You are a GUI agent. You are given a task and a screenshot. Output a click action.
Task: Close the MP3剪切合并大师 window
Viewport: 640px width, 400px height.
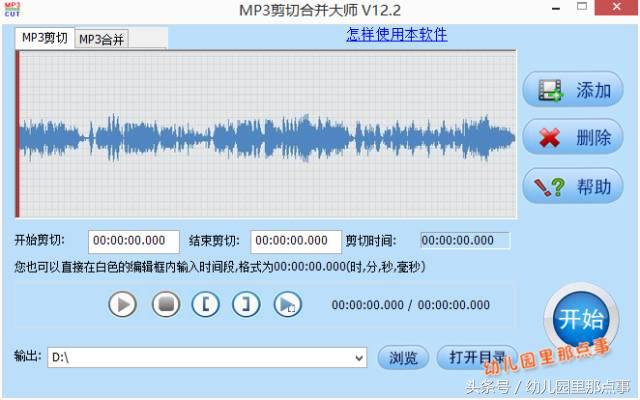pos(617,7)
